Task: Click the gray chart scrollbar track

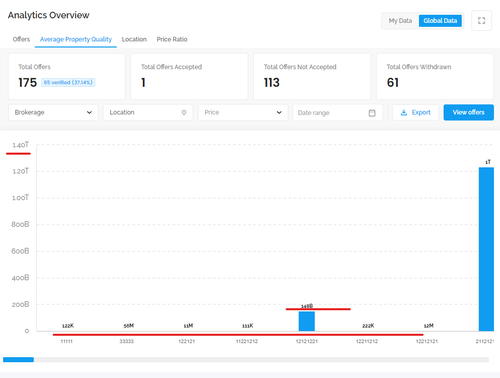Action: pyautogui.click(x=262, y=360)
